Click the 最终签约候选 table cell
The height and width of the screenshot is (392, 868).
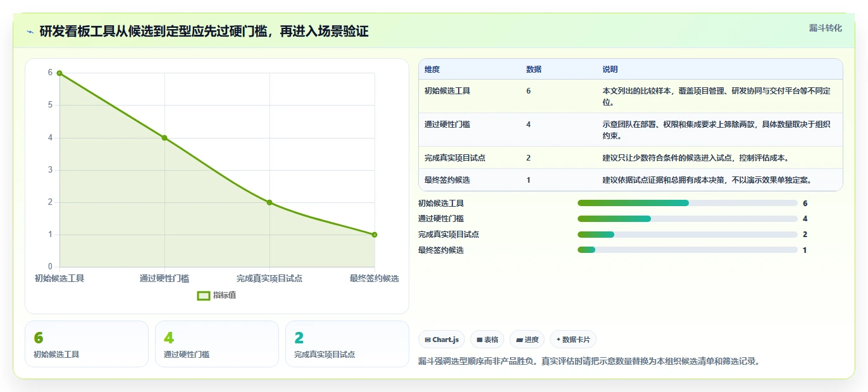pyautogui.click(x=447, y=180)
